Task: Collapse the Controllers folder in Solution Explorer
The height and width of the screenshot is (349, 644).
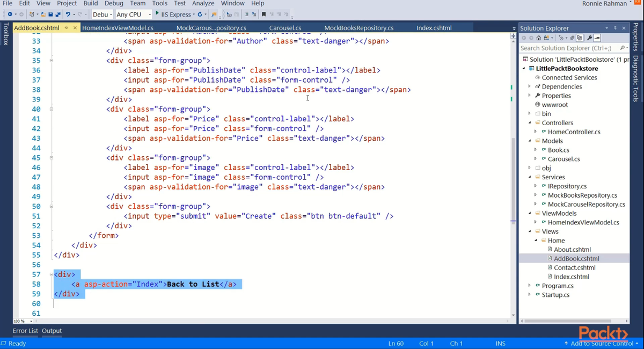Action: 530,123
